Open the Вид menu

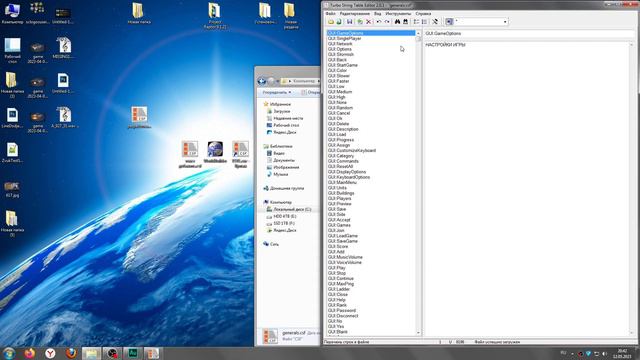coord(378,13)
